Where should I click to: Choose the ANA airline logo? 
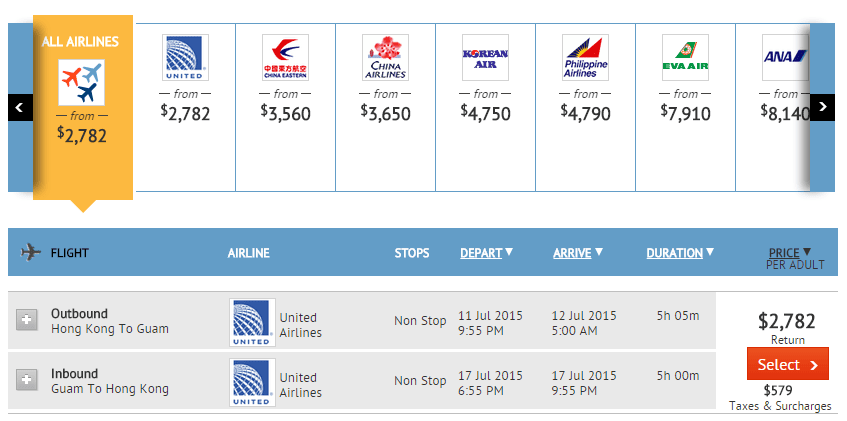[784, 58]
